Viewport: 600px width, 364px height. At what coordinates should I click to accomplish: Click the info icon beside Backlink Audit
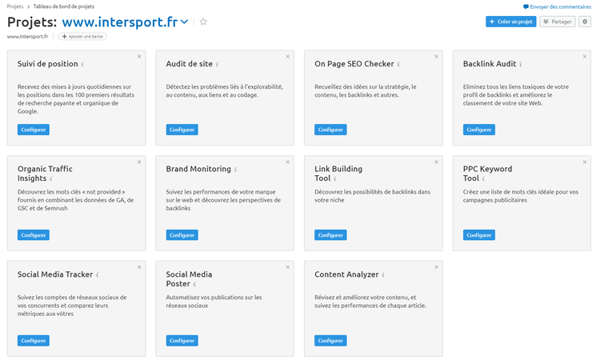click(521, 64)
